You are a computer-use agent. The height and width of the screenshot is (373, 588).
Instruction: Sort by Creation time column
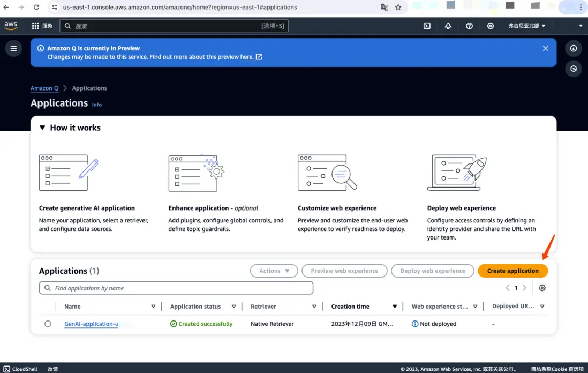point(395,307)
